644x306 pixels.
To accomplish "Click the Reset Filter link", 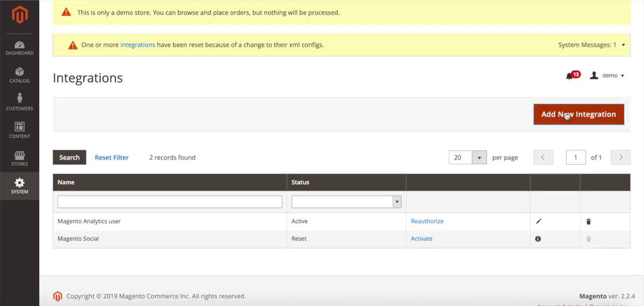I will click(112, 158).
